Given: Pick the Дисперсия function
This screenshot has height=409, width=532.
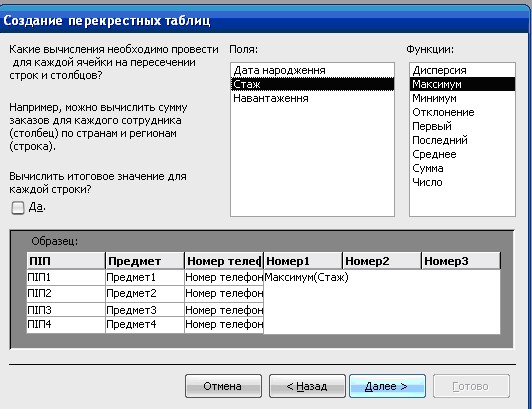Looking at the screenshot, I should point(462,70).
